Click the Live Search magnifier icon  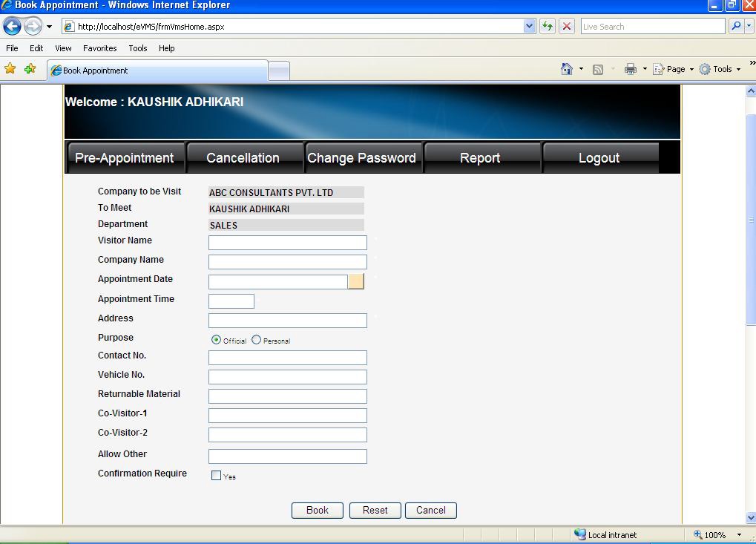735,26
